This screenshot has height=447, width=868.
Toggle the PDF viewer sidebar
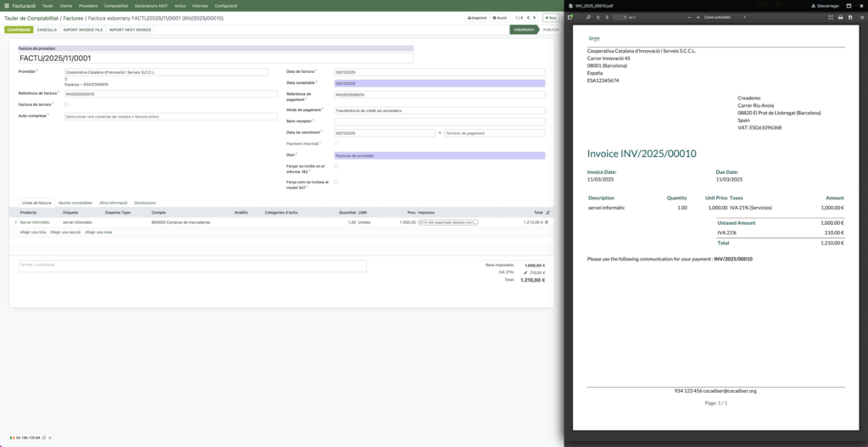[570, 17]
